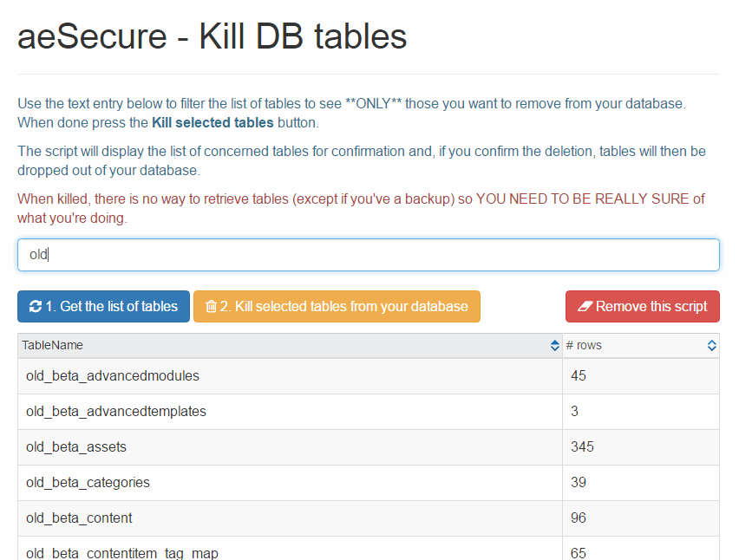The height and width of the screenshot is (560, 752).
Task: Click row count 96 for old_beta_content
Action: point(579,518)
